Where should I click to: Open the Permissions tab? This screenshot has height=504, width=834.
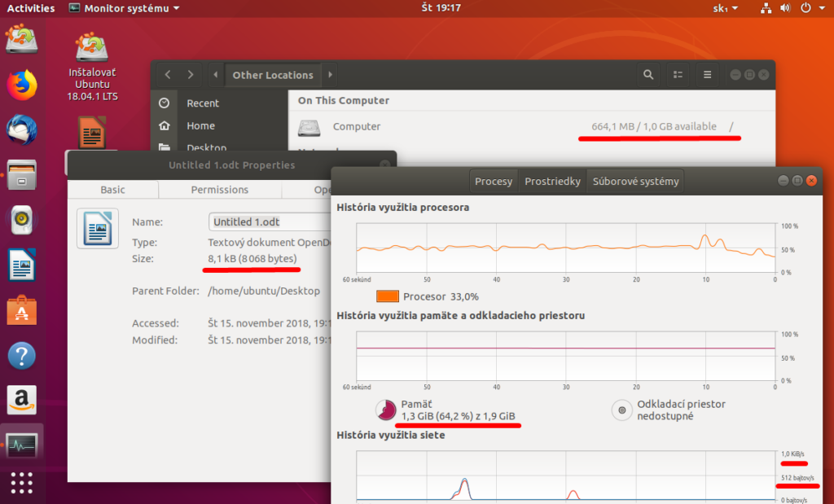coord(219,189)
